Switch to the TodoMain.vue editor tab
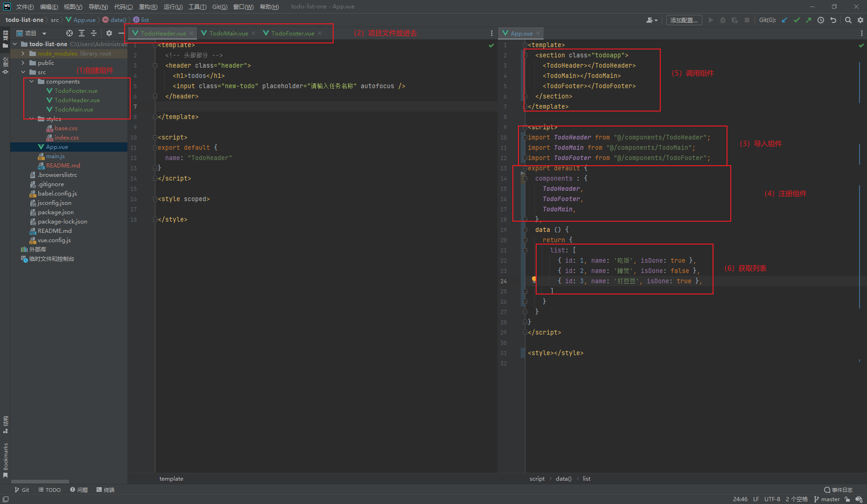The height and width of the screenshot is (504, 867). click(228, 33)
